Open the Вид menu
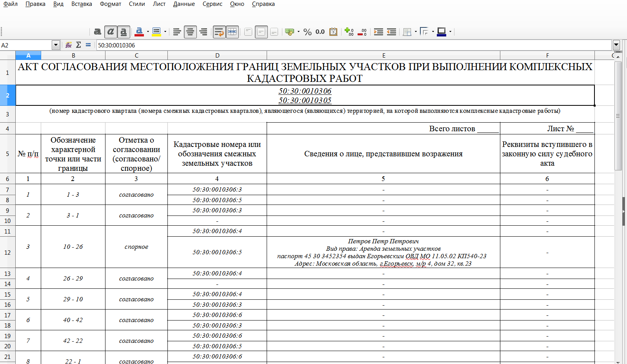 (58, 4)
